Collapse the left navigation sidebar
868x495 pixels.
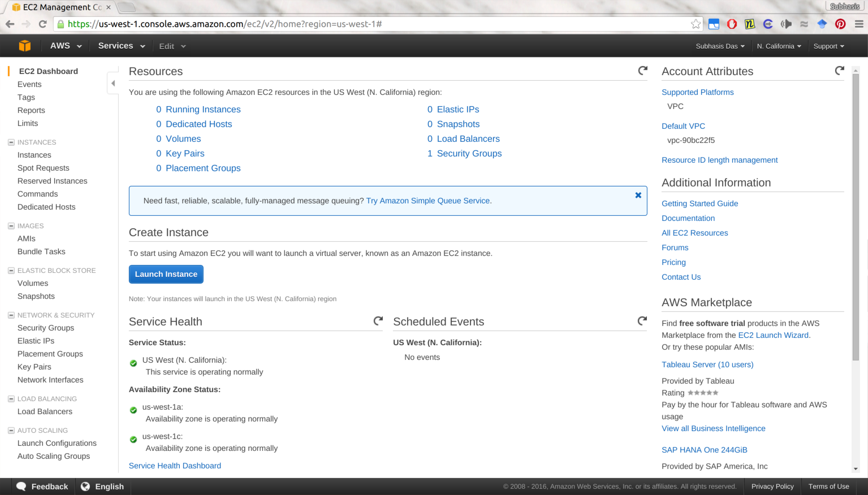tap(113, 83)
